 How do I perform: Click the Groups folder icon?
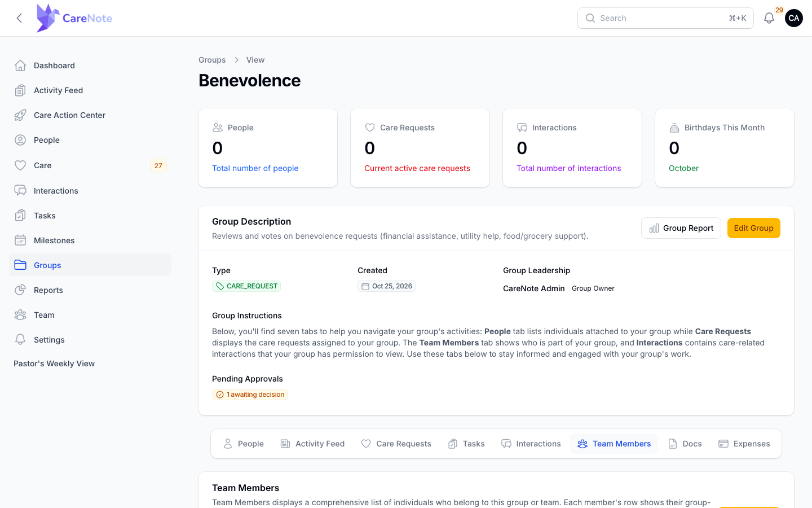tap(20, 265)
